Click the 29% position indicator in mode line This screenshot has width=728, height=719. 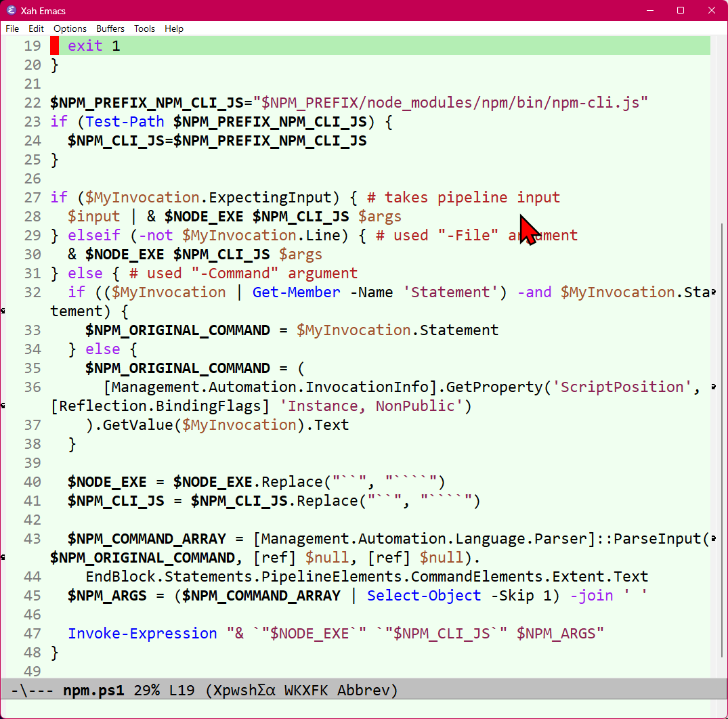[147, 690]
